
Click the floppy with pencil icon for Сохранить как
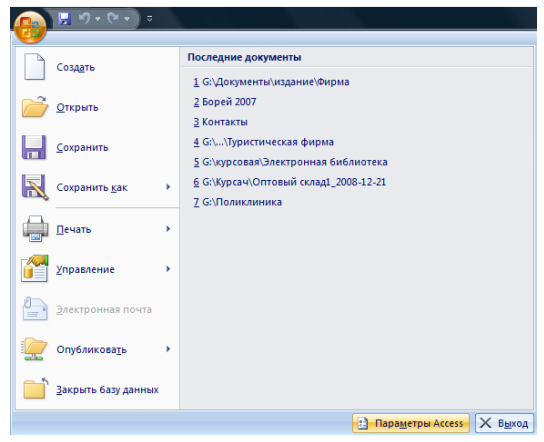point(35,187)
